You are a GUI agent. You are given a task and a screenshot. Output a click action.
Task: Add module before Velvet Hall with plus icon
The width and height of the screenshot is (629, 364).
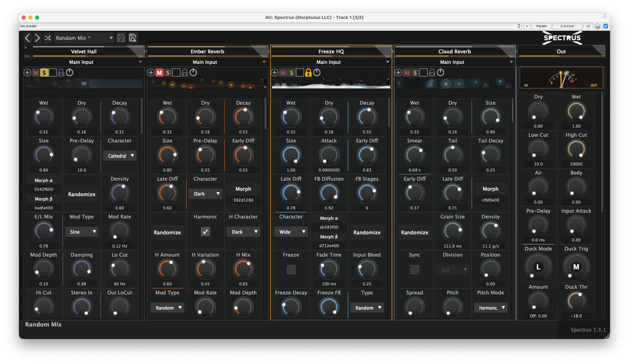click(x=27, y=72)
